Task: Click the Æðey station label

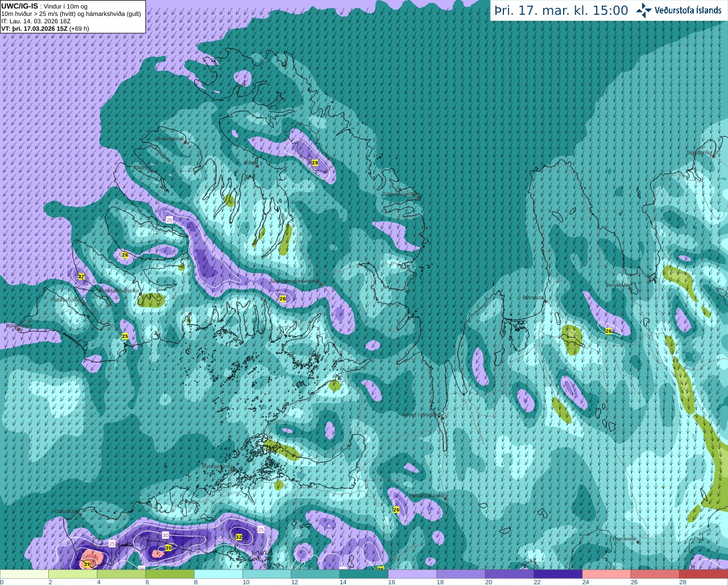Action: pyautogui.click(x=250, y=163)
